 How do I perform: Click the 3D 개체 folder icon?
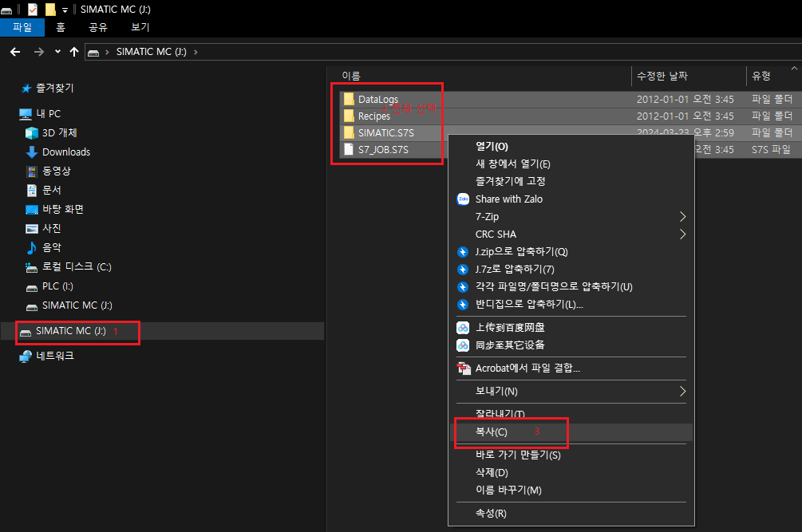[x=32, y=133]
